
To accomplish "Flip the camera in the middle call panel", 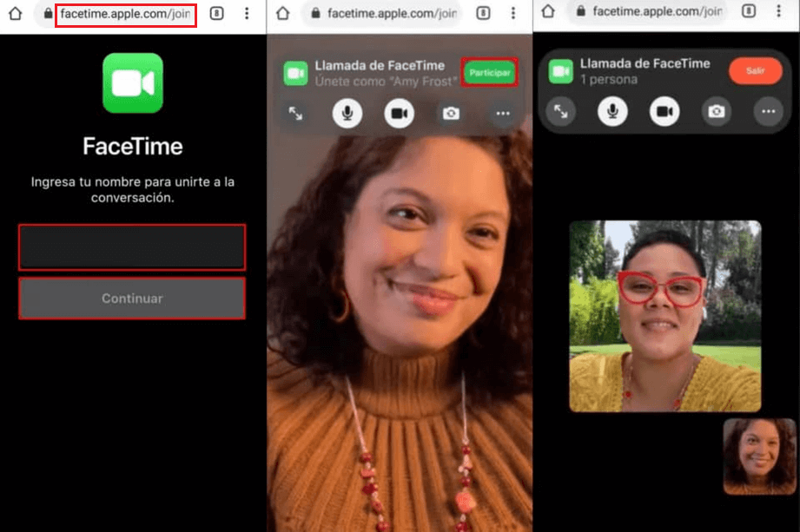I will [451, 113].
